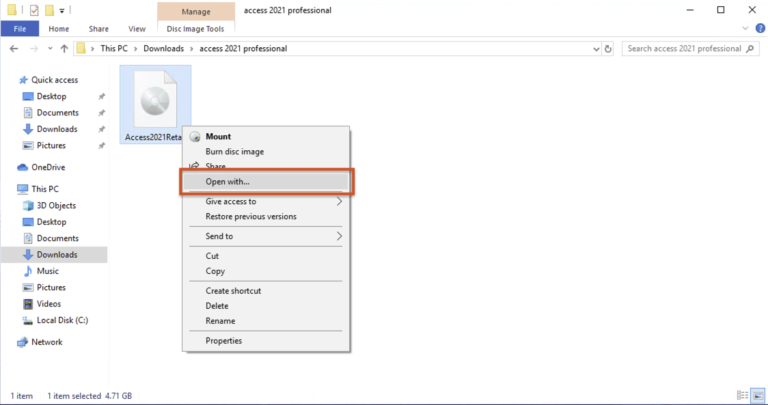Choose Rename from the context menu
The height and width of the screenshot is (405, 768).
point(267,321)
